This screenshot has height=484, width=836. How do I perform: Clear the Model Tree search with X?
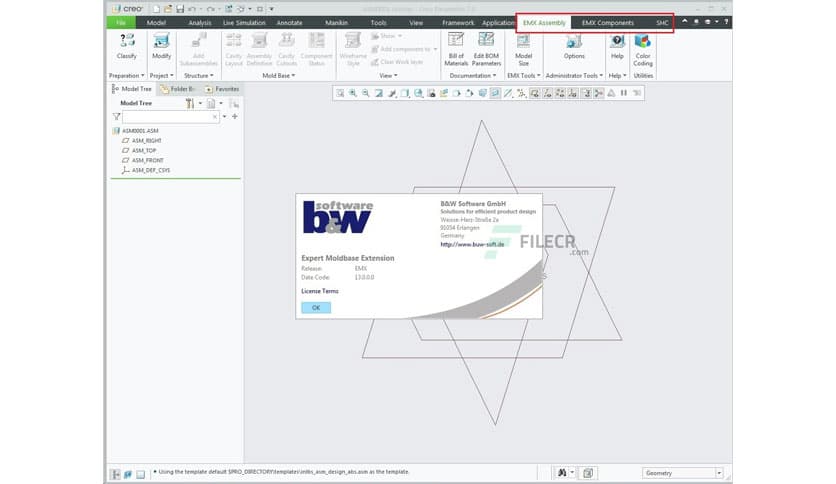(215, 117)
